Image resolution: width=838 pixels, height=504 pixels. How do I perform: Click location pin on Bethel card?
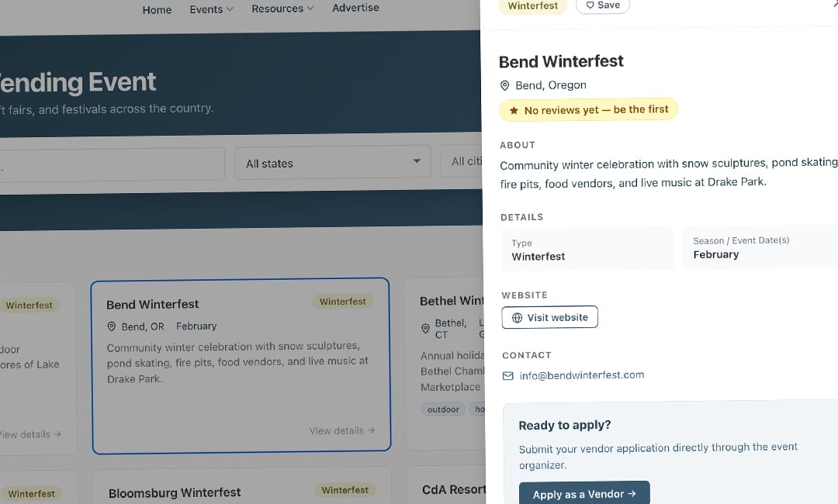tap(425, 328)
